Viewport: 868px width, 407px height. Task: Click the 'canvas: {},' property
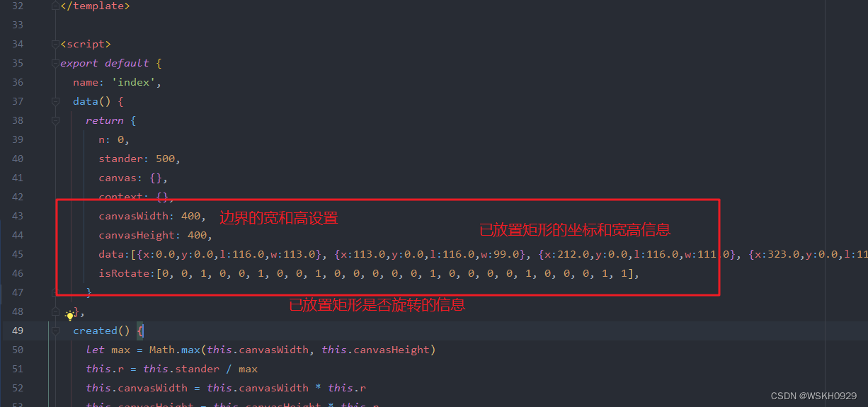(133, 178)
